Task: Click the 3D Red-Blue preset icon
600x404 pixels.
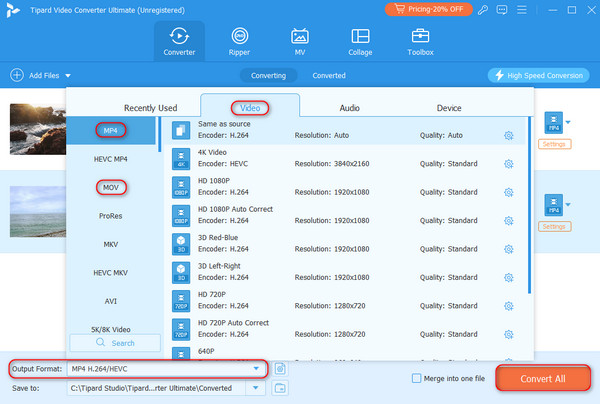Action: [181, 244]
